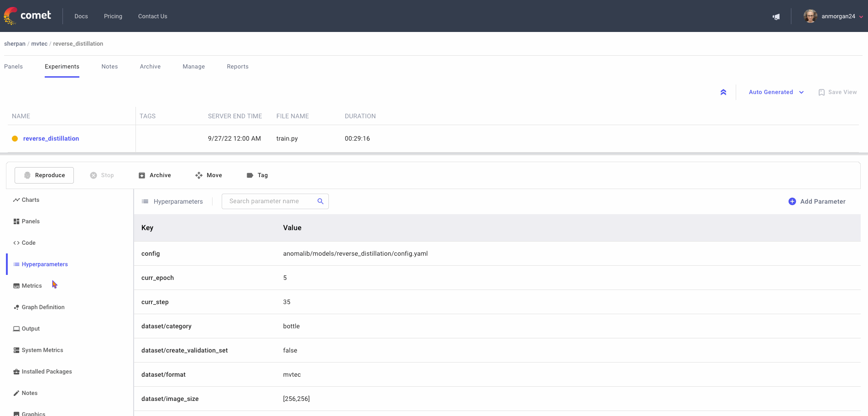Open the Charts section
Image resolution: width=868 pixels, height=416 pixels.
click(26, 200)
